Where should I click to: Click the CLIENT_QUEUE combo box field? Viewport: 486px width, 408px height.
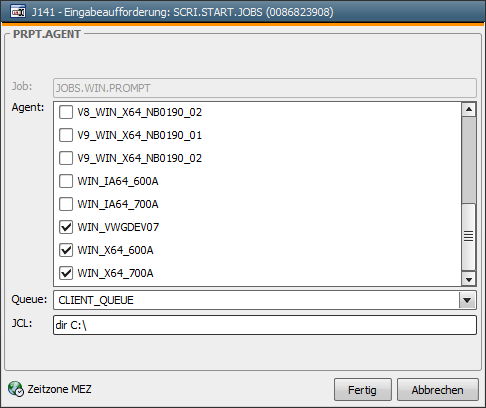point(256,300)
